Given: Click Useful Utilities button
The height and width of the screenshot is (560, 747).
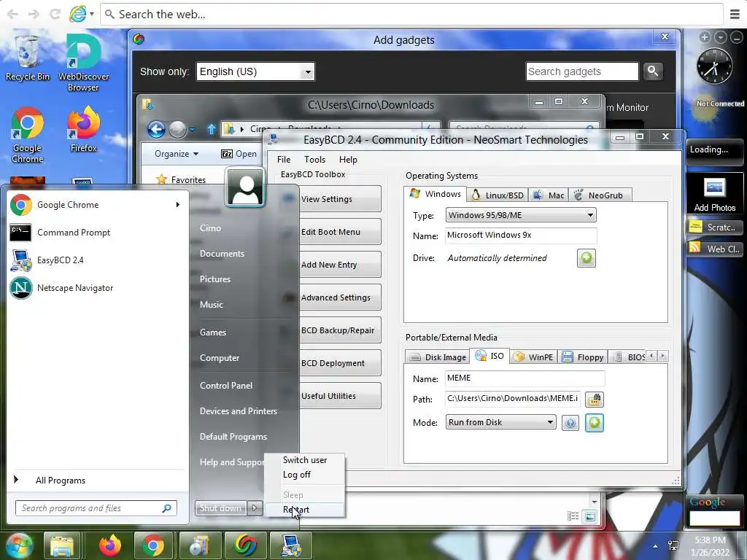Looking at the screenshot, I should point(340,396).
